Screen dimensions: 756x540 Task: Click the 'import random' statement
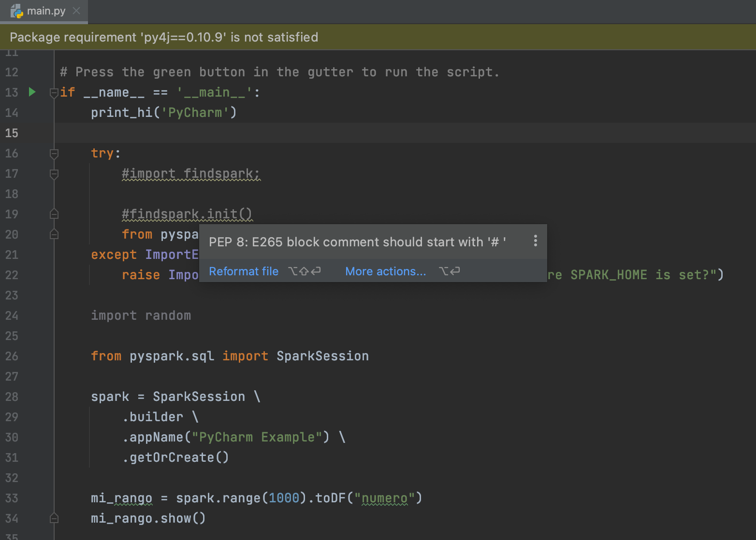coord(141,315)
